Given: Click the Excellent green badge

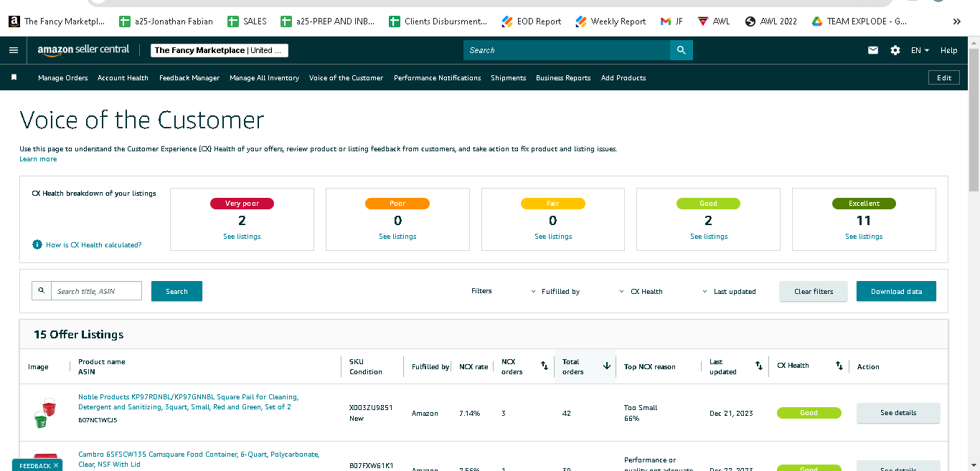Looking at the screenshot, I should click(864, 204).
